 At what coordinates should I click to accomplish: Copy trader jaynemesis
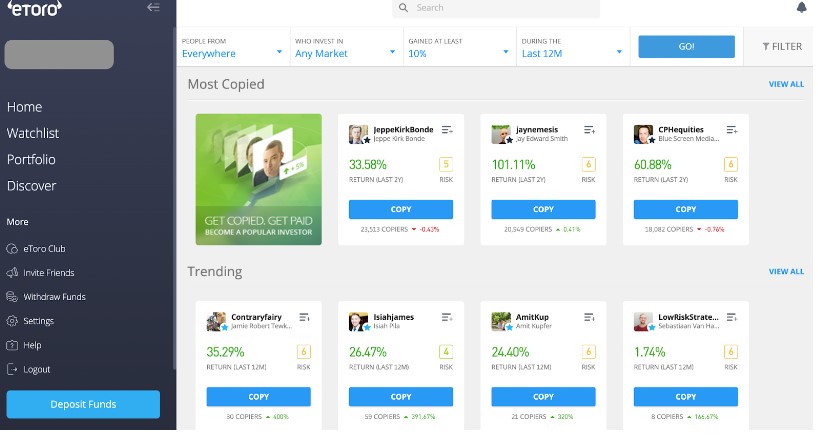click(543, 209)
